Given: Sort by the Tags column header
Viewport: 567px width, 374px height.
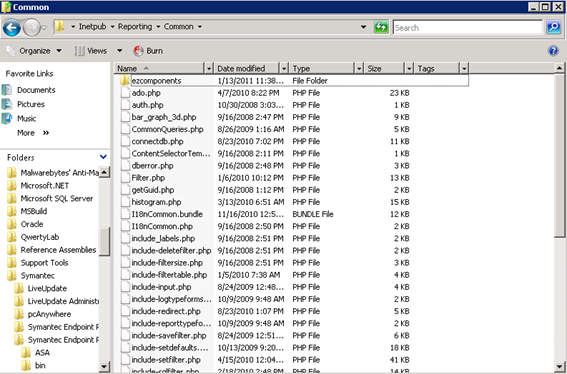Looking at the screenshot, I should 437,68.
